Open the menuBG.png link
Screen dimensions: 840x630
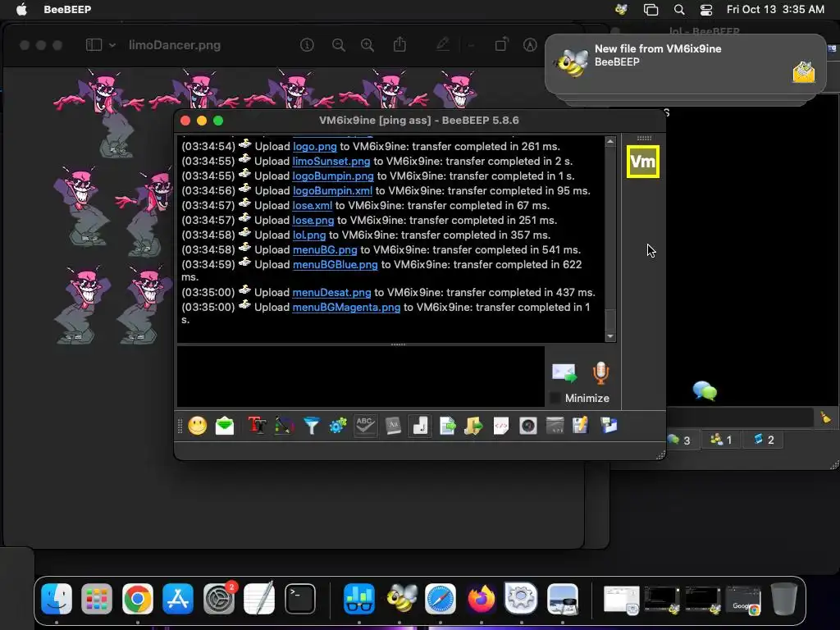click(325, 249)
